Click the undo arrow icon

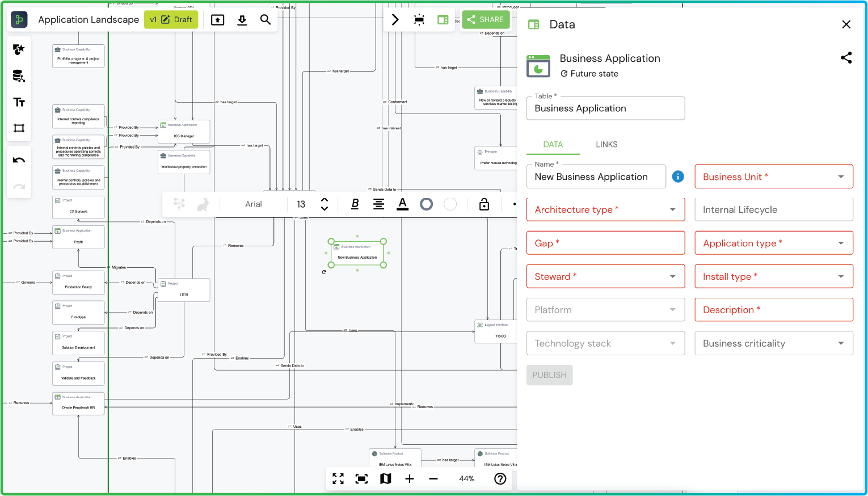(x=19, y=161)
